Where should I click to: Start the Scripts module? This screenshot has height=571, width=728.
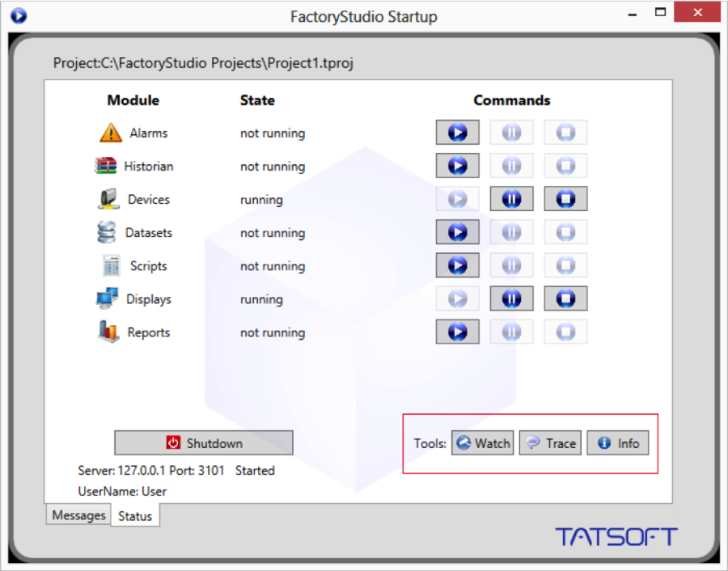click(x=457, y=266)
